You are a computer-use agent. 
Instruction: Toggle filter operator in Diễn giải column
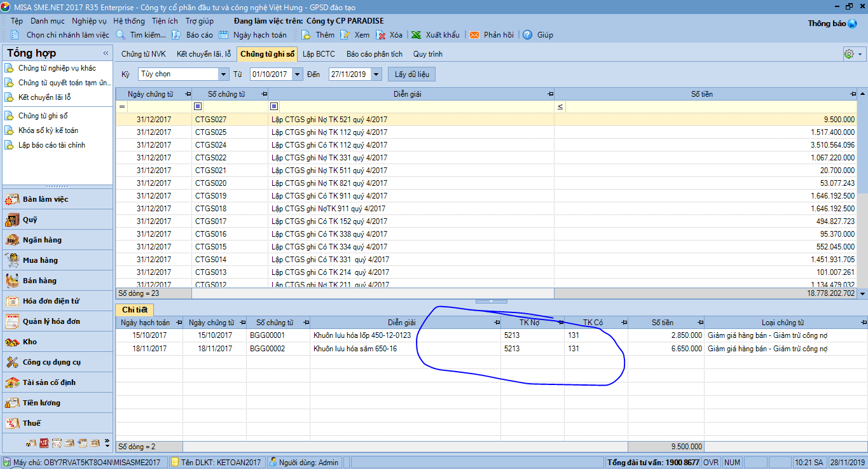point(274,106)
